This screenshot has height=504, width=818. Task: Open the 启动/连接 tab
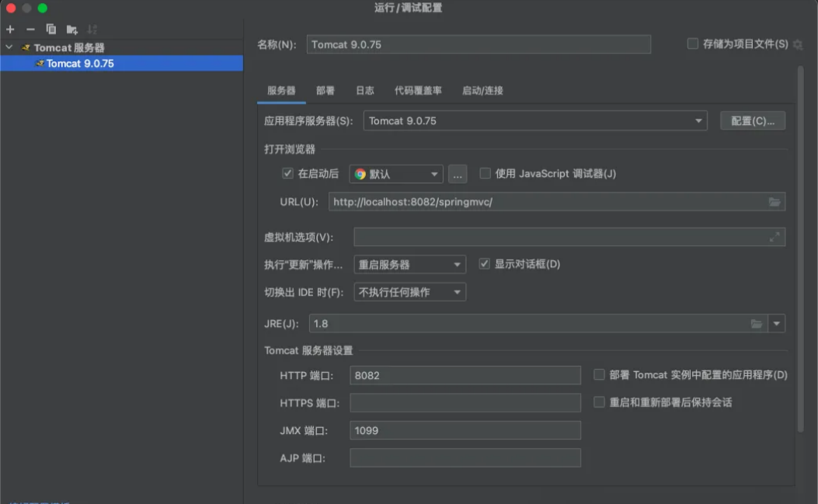coord(482,91)
